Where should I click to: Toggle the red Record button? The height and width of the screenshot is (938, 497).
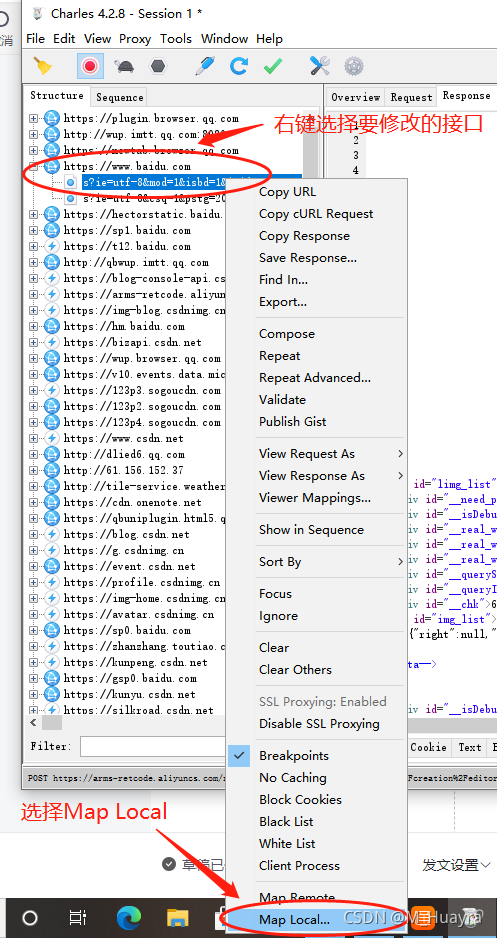(x=90, y=66)
